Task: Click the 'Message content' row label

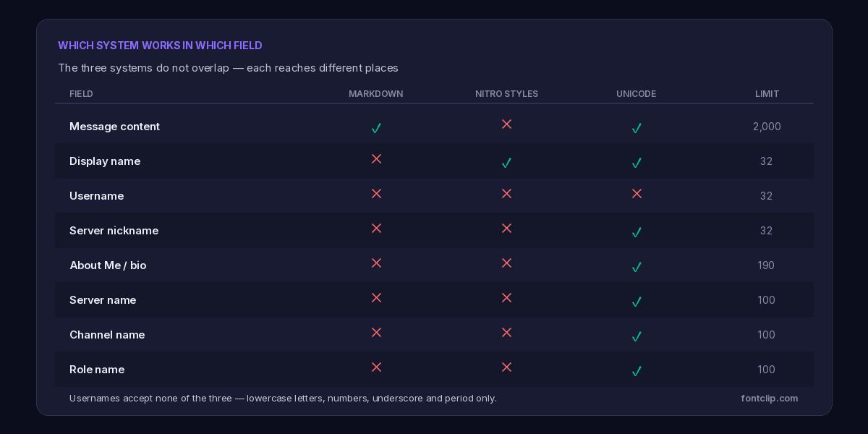Action: coord(114,127)
